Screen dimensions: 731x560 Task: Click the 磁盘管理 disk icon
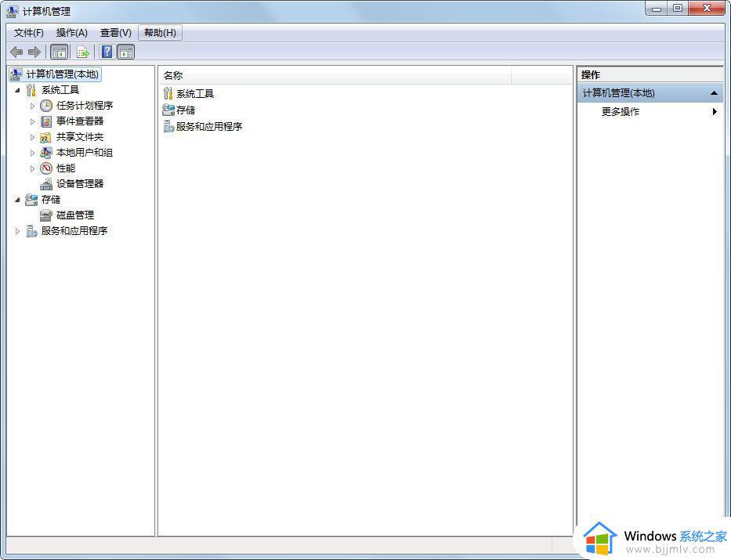45,215
